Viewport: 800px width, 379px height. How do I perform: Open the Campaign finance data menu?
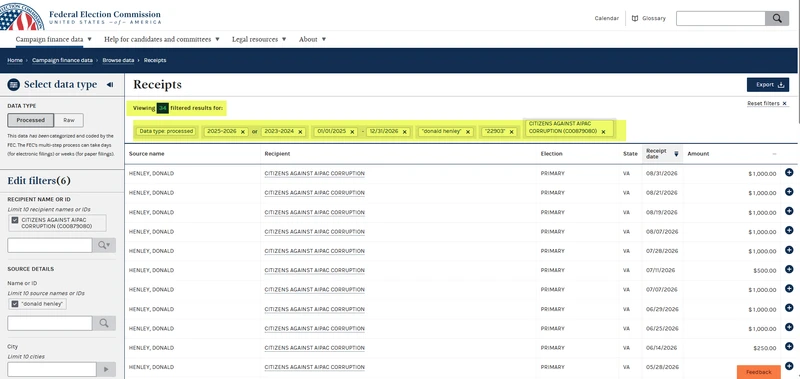pyautogui.click(x=54, y=39)
